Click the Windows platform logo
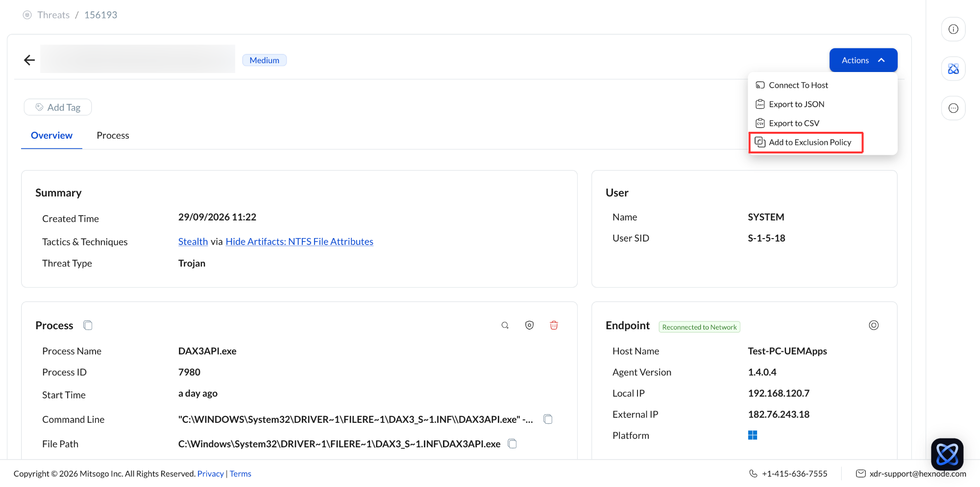The width and height of the screenshot is (980, 487). pyautogui.click(x=753, y=435)
